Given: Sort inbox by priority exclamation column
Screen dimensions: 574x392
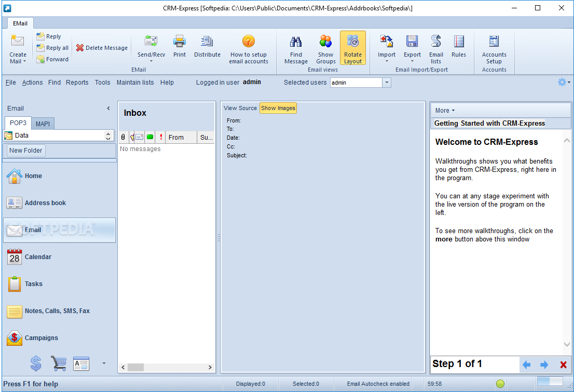Looking at the screenshot, I should tap(161, 137).
